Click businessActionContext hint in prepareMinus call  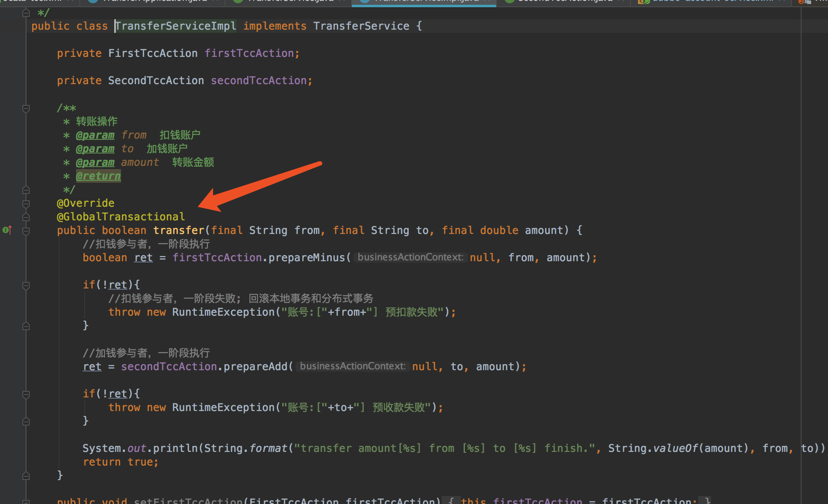[410, 257]
